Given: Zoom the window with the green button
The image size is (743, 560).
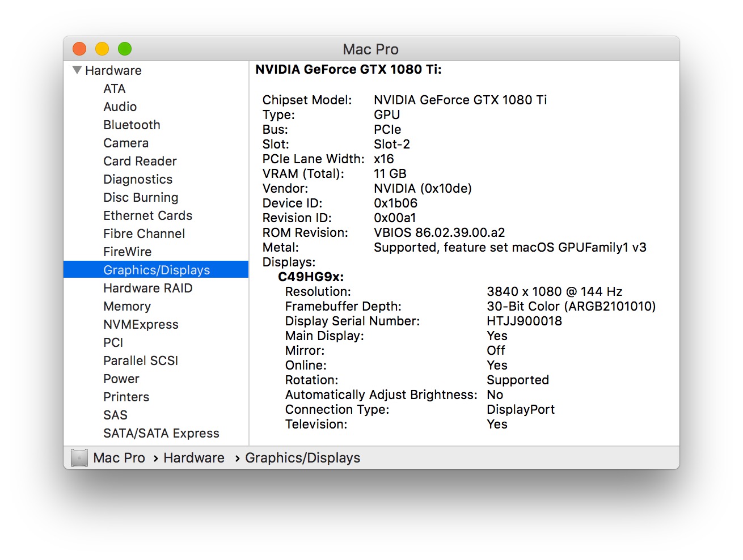Looking at the screenshot, I should coord(125,49).
